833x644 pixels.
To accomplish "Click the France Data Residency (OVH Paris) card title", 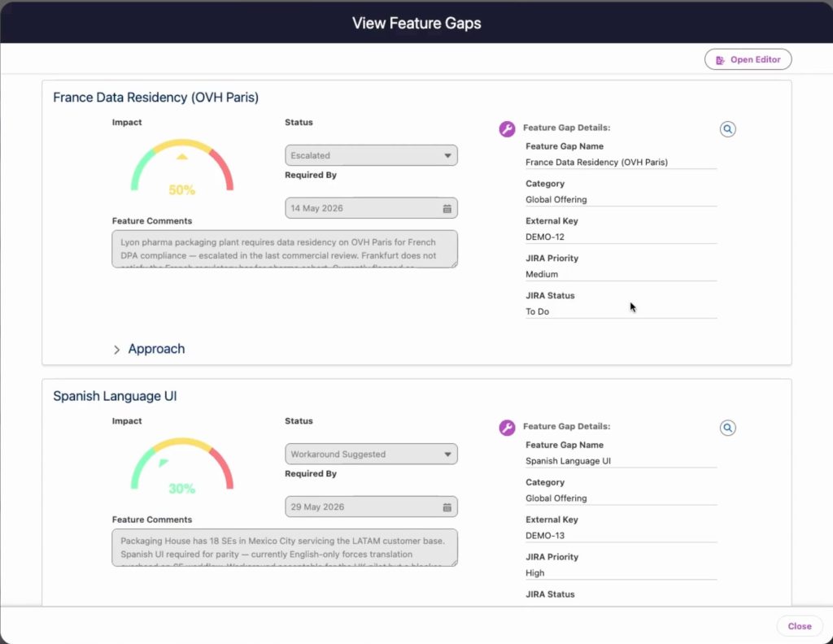I will [x=155, y=98].
